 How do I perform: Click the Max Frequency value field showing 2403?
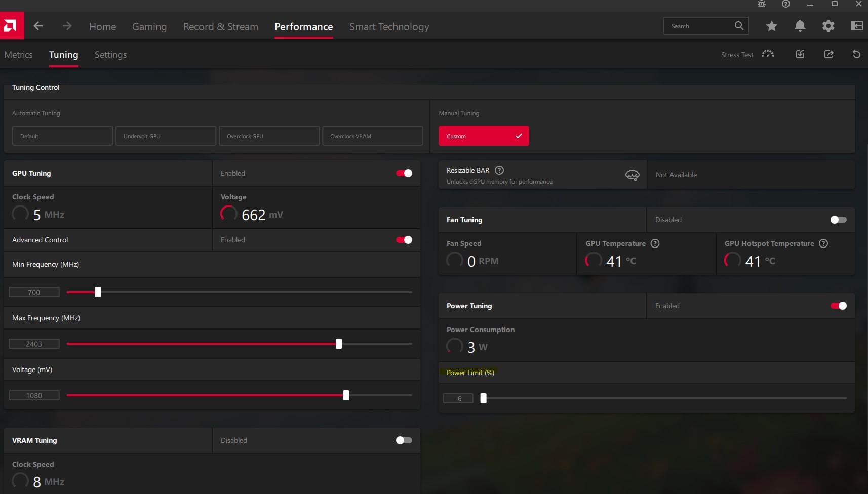(x=34, y=344)
